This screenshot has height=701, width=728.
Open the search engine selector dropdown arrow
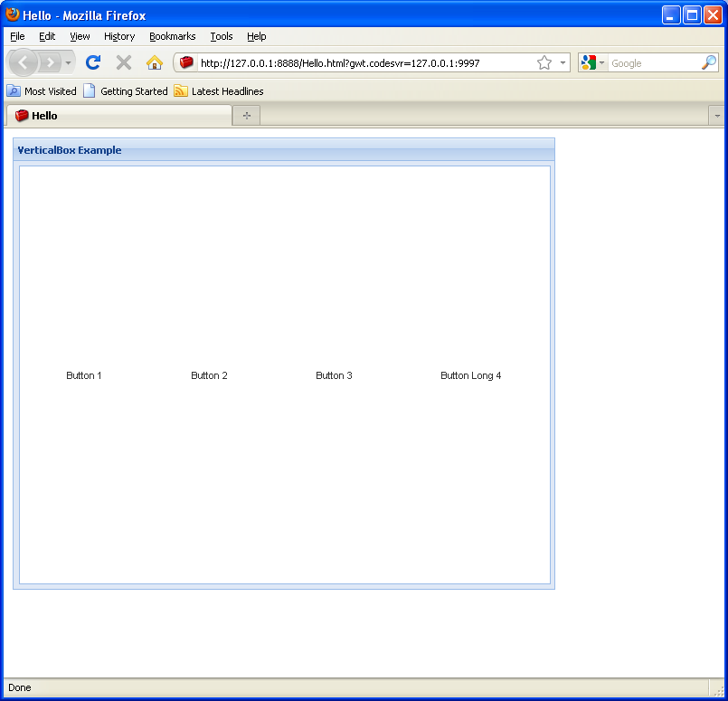point(601,62)
